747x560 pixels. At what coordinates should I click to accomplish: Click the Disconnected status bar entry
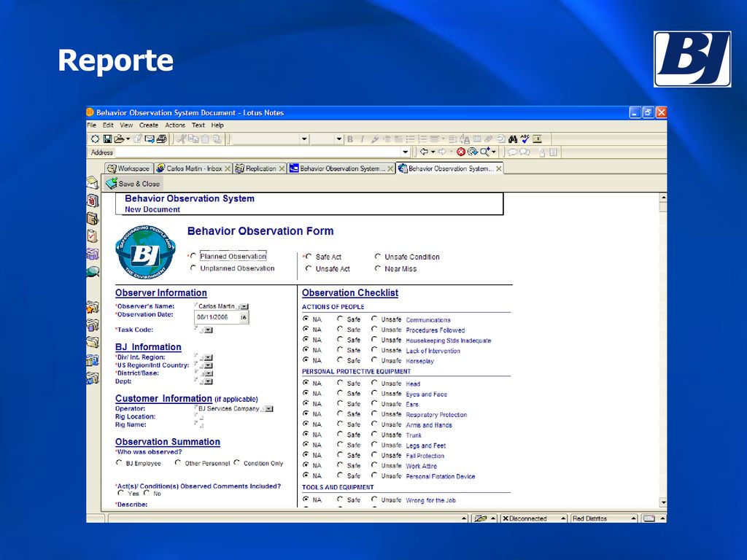pos(534,518)
